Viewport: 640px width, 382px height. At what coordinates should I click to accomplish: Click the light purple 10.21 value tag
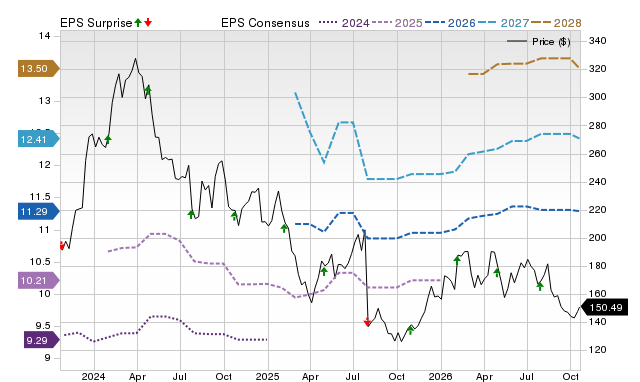pyautogui.click(x=38, y=281)
